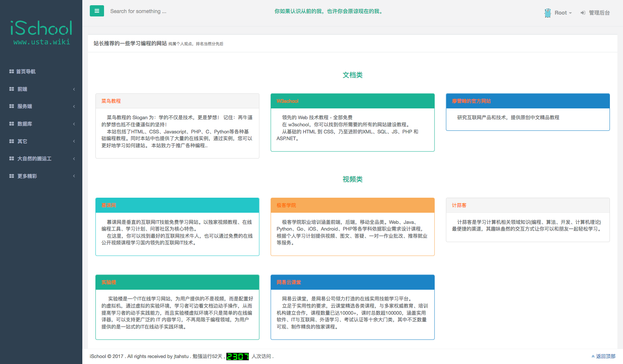Expand the 服务端 sidebar chevron

point(74,106)
